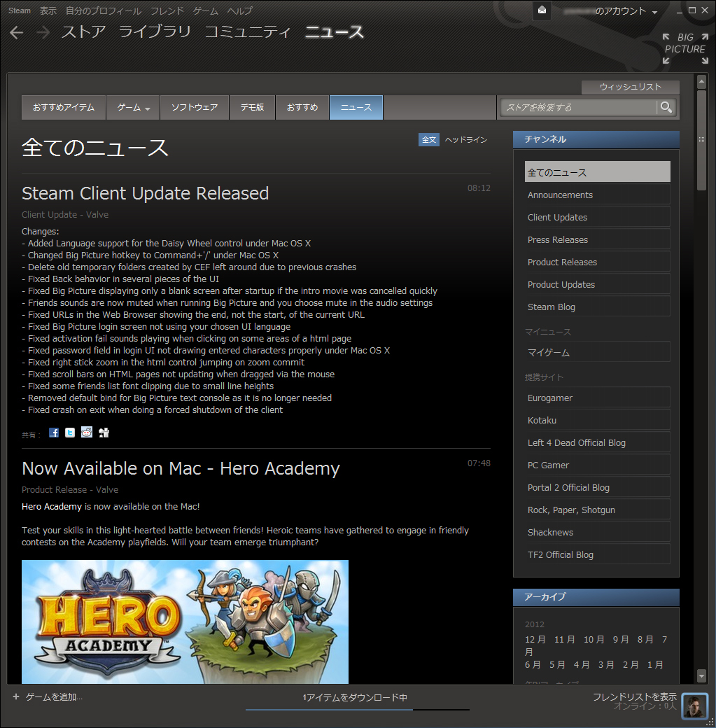Open Now Available on Mac - Hero Academy

(181, 468)
